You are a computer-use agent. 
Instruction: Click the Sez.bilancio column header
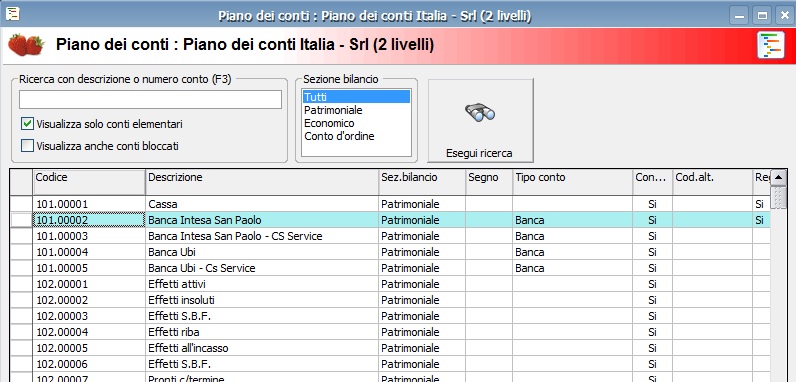[422, 182]
